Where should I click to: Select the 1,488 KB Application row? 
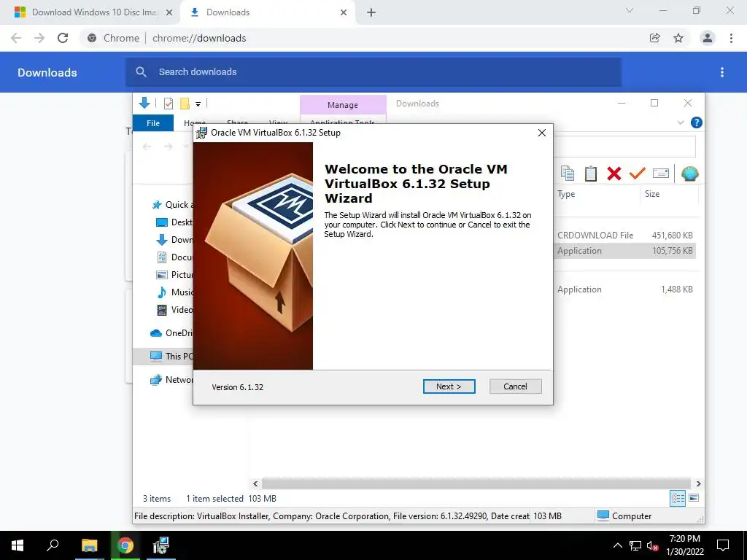pos(625,289)
